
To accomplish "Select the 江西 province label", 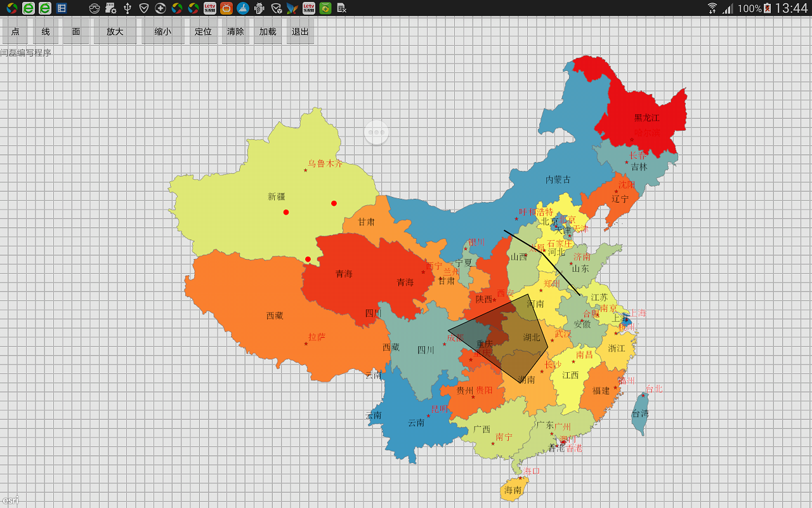I will point(570,375).
